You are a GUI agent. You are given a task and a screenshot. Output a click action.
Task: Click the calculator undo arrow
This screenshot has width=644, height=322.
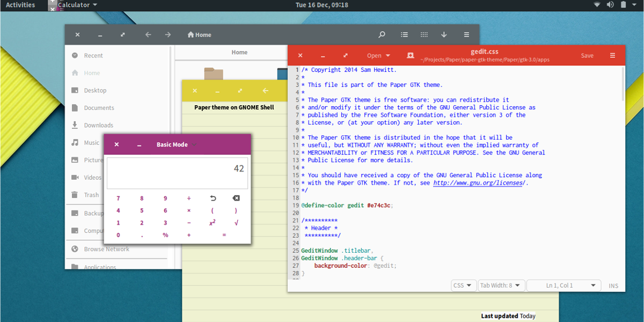[x=213, y=199]
